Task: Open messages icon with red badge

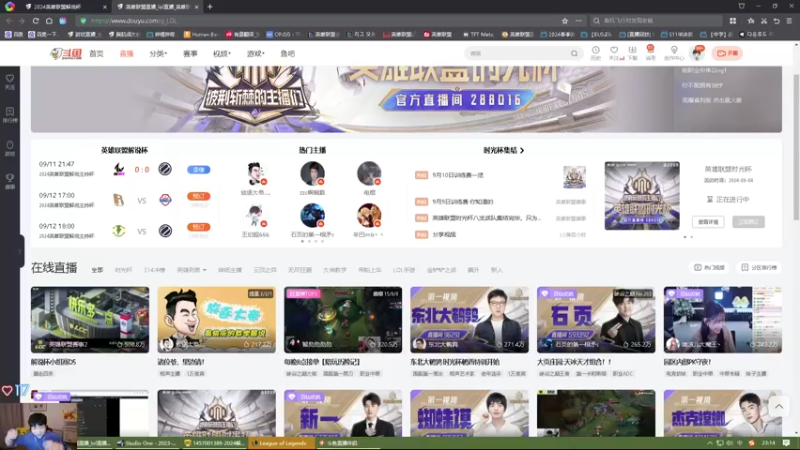Action: pyautogui.click(x=651, y=53)
